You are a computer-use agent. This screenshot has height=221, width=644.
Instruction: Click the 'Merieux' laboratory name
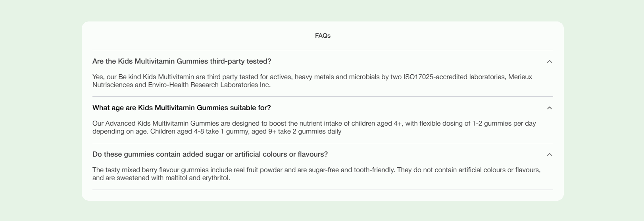point(520,77)
